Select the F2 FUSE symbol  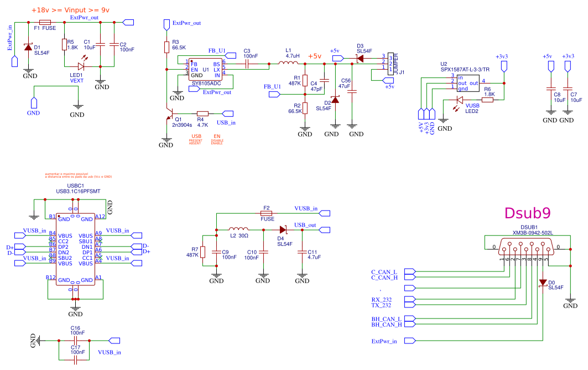pyautogui.click(x=266, y=213)
